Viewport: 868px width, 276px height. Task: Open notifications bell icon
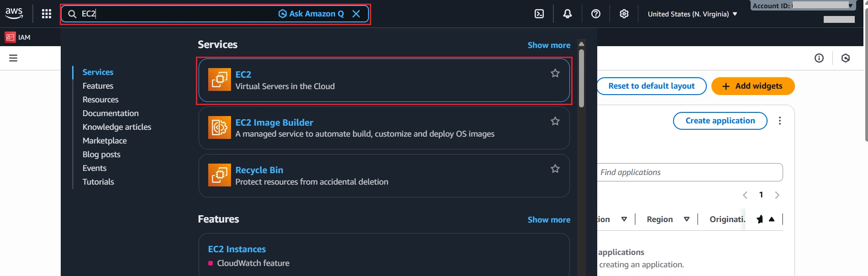pyautogui.click(x=568, y=14)
